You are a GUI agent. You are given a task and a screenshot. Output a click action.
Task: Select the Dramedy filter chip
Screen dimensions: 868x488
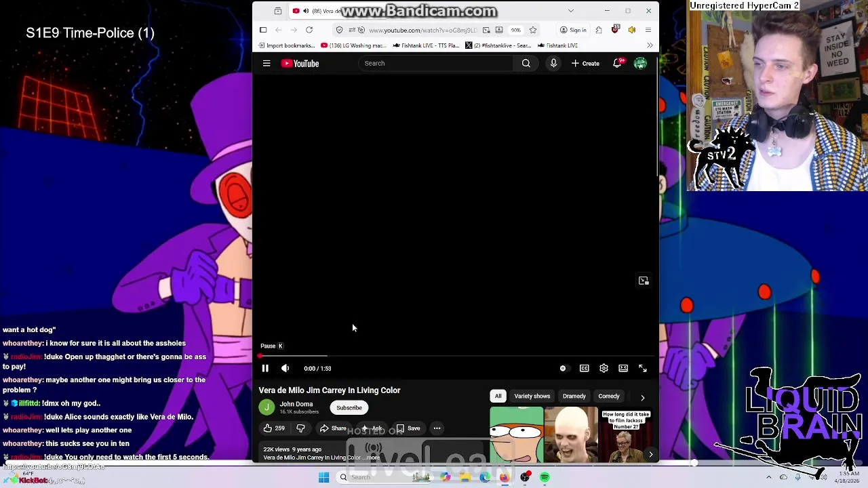click(x=574, y=396)
